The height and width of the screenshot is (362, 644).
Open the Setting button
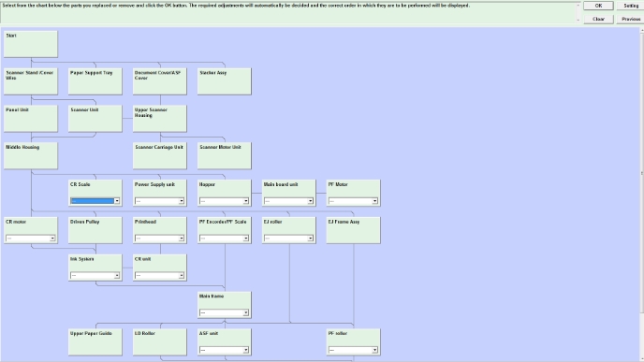[631, 6]
